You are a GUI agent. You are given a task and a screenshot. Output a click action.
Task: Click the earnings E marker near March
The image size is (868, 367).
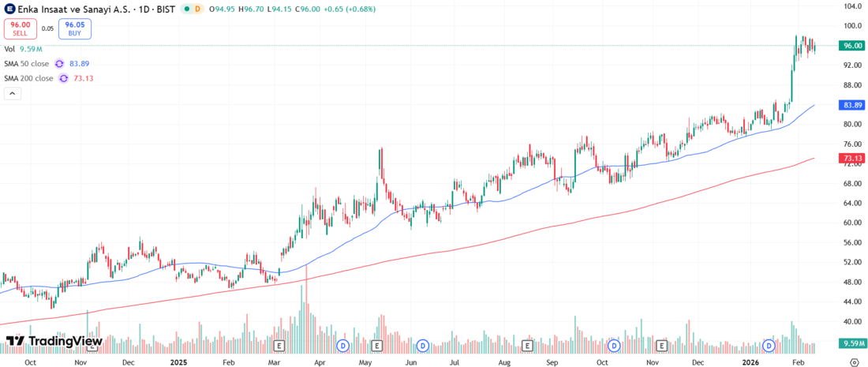pyautogui.click(x=278, y=346)
